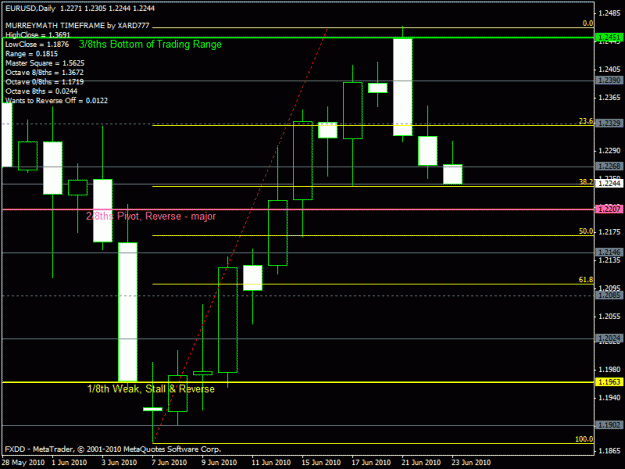Image resolution: width=625 pixels, height=469 pixels.
Task: Select the red dotted Fibonacci trendline
Action: [240, 236]
